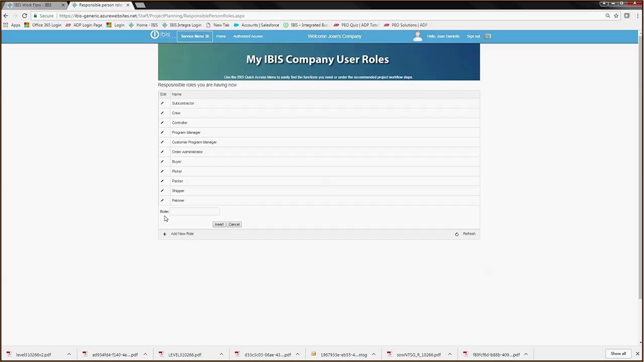Expand options for sowNTSG_R_10266.pdf download
This screenshot has width=644, height=362.
click(x=449, y=354)
